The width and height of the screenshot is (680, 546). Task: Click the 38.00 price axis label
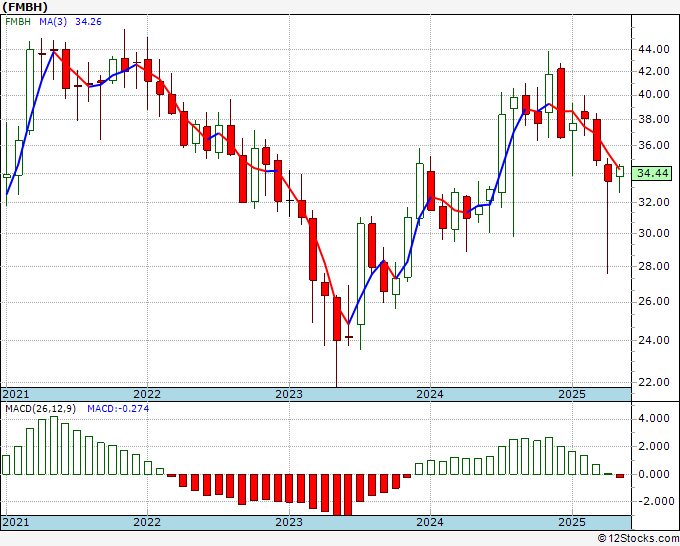point(654,119)
